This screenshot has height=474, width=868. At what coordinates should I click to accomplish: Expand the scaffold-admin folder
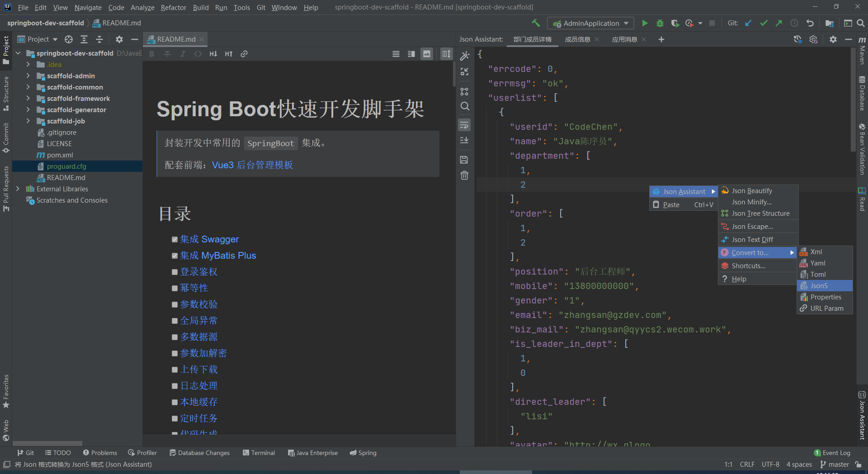coord(28,76)
